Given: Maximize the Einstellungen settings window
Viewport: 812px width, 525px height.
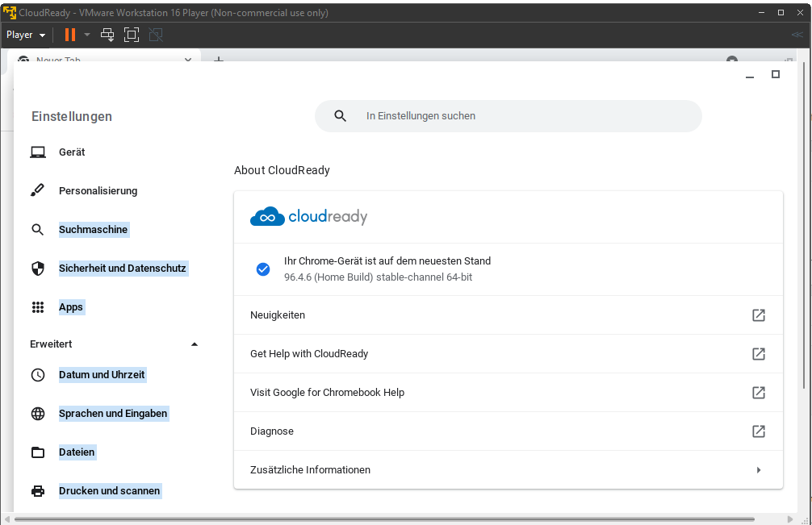Looking at the screenshot, I should tap(775, 74).
